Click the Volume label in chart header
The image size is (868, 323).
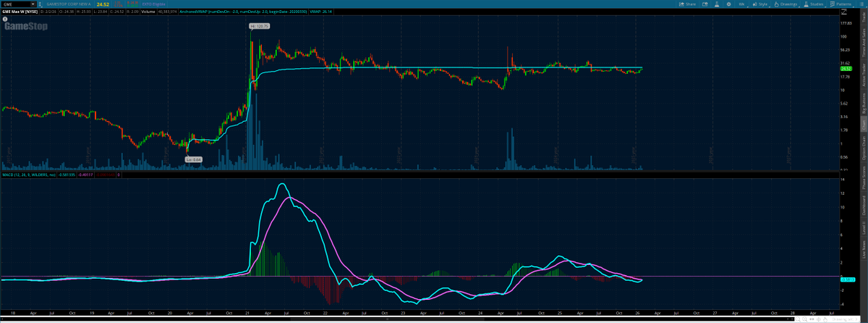click(149, 12)
